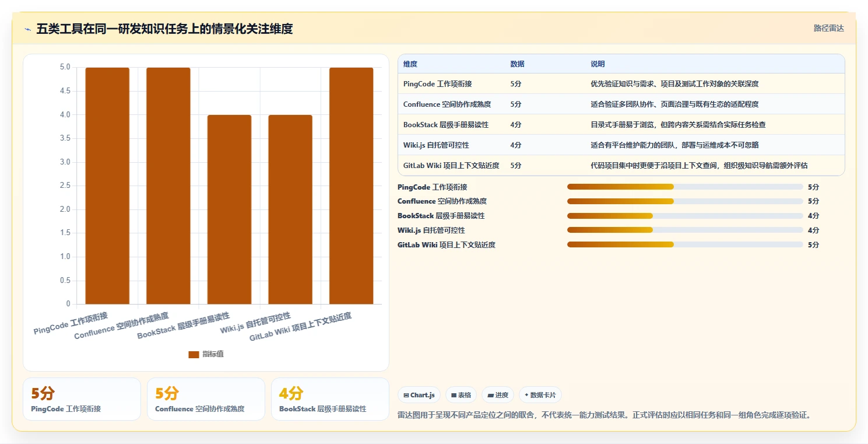Click the Wiki.js 自托管可控性 x-axis label
This screenshot has height=444, width=868.
tap(255, 323)
